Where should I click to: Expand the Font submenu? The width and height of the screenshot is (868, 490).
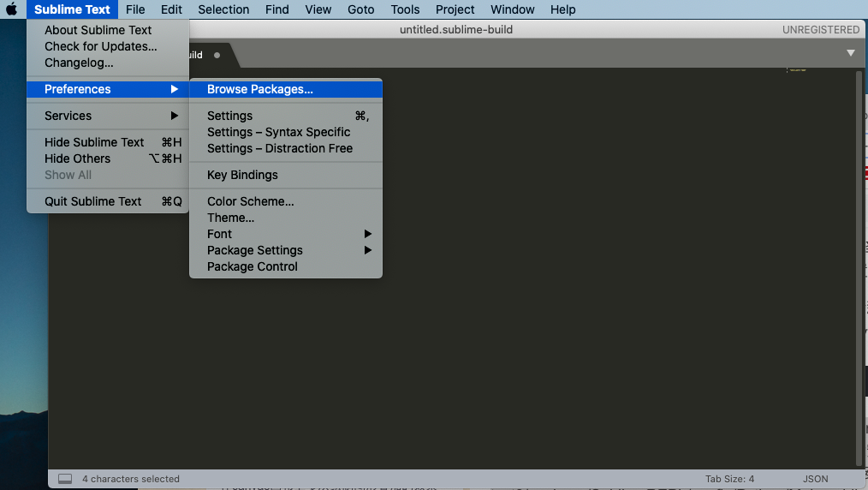tap(286, 234)
